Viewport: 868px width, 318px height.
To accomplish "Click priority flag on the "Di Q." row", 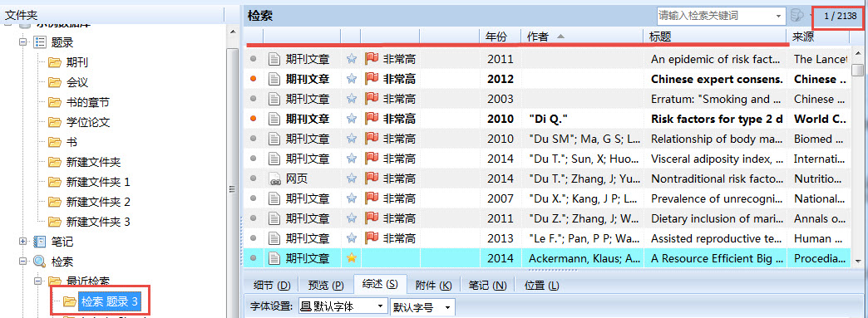I will (371, 119).
